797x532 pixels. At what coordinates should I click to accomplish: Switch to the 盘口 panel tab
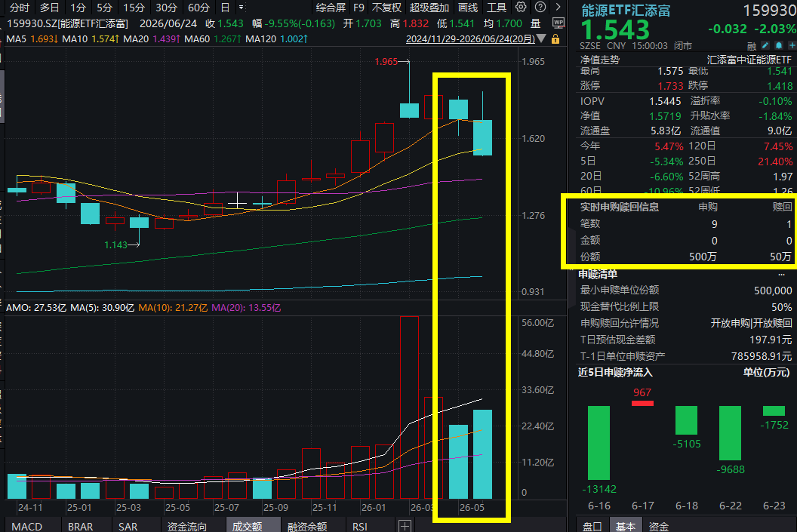(592, 527)
